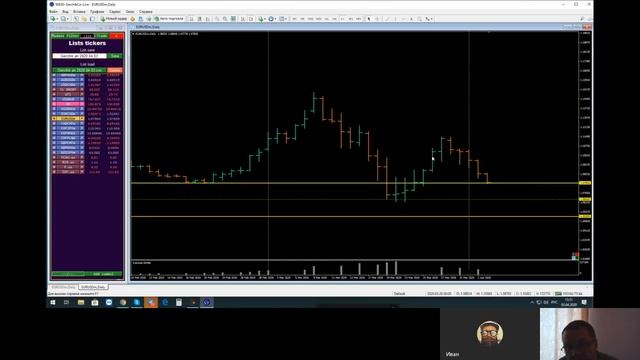Select the lower yellow horizontal line on chart
Viewport: 640px width, 360px height.
[x=354, y=216]
